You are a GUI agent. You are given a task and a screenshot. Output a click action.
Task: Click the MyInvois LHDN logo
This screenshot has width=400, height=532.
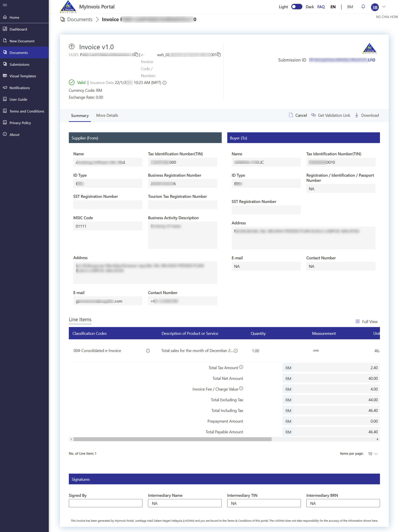pos(68,7)
